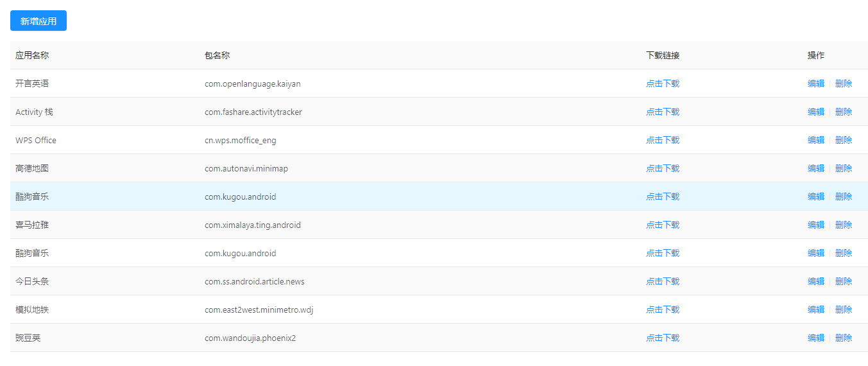Edit the 豌豆荚 row
This screenshot has height=366, width=868.
coord(816,338)
